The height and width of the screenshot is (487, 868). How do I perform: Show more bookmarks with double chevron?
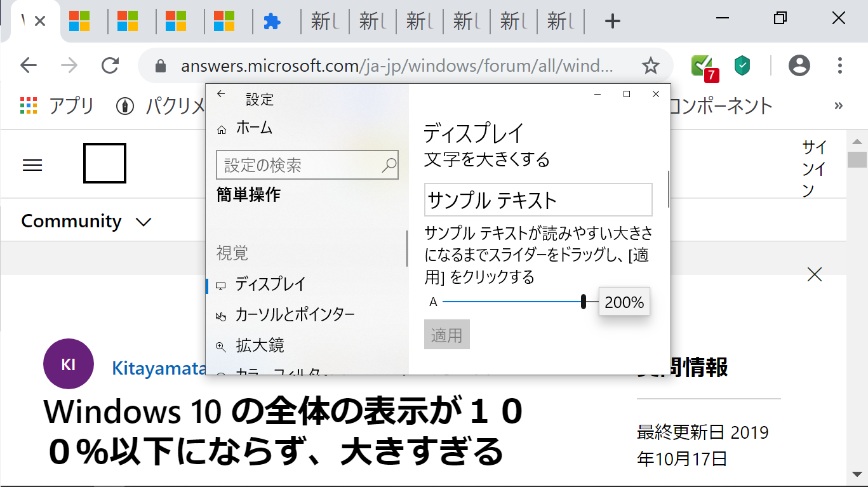tap(839, 105)
